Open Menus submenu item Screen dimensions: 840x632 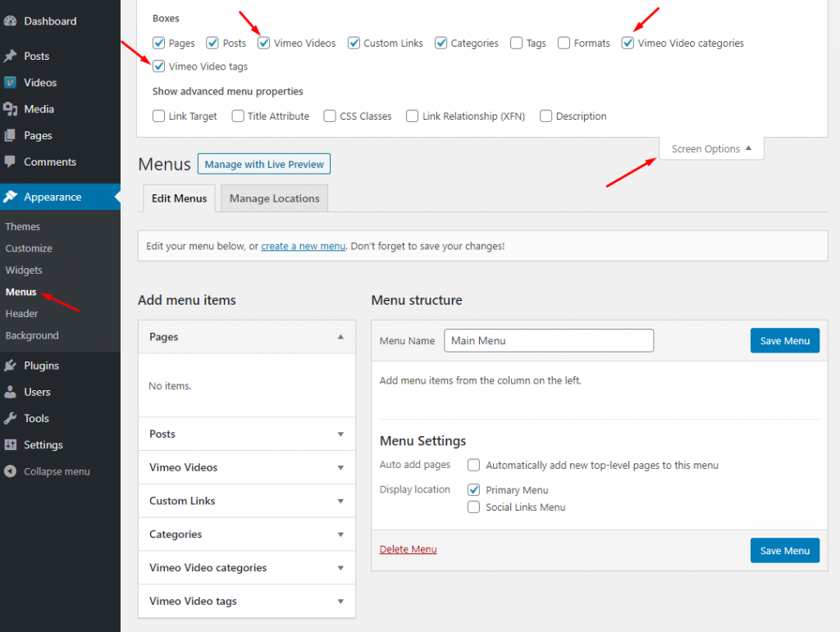tap(21, 292)
